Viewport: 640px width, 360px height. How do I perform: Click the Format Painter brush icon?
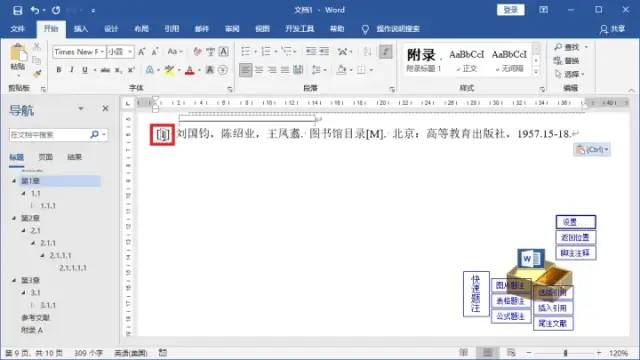pos(37,74)
